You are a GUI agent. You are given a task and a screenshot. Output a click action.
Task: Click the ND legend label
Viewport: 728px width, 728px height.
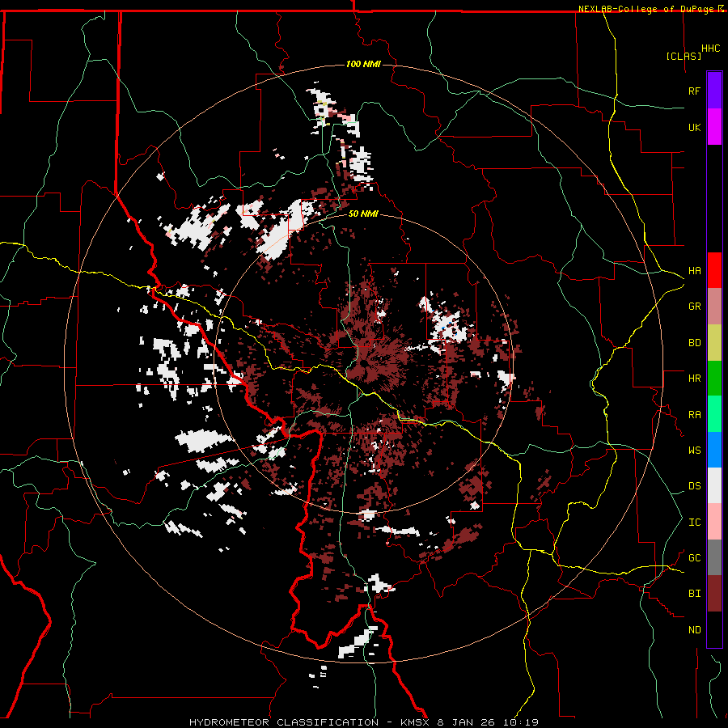[694, 630]
